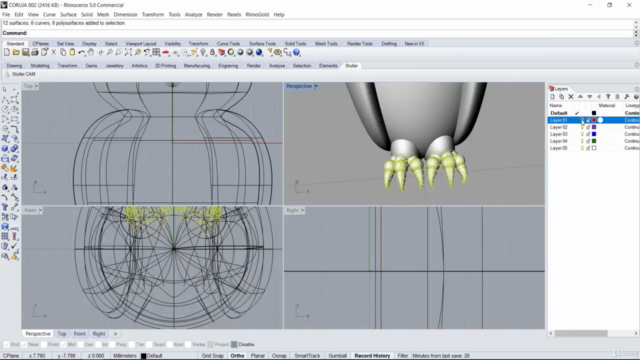Open the CPlane coordinate status pane
640x360 pixels.
click(x=11, y=356)
